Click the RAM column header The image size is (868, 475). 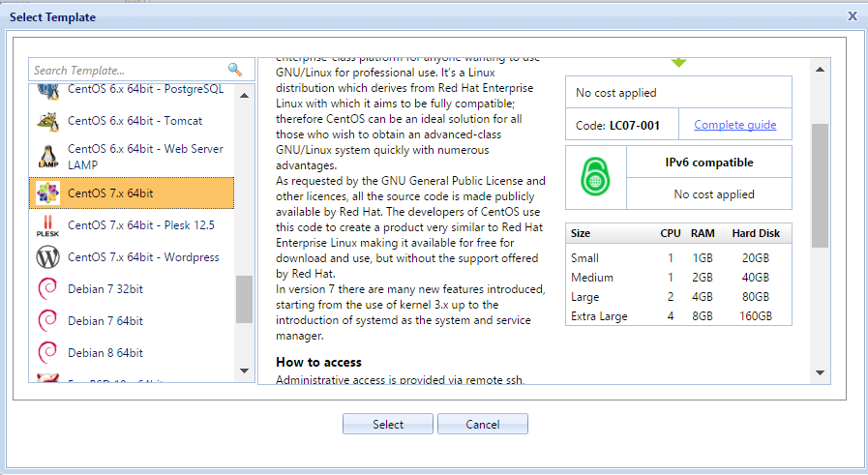coord(703,233)
